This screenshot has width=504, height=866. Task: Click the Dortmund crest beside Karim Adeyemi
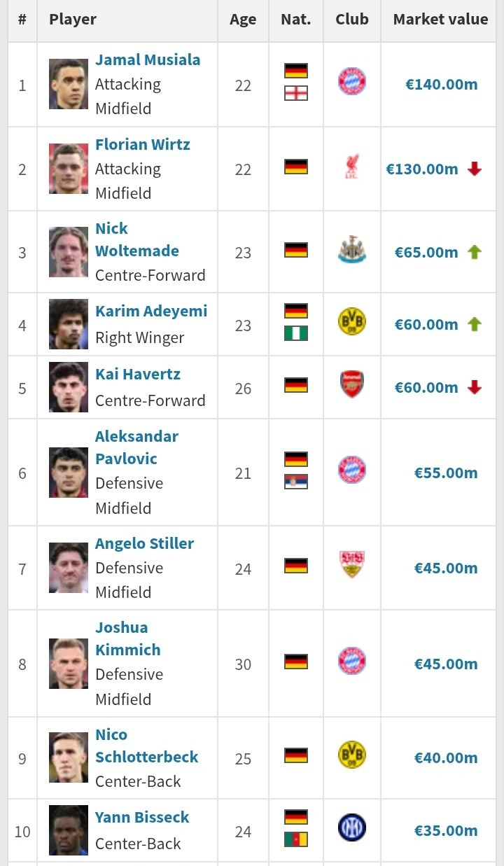point(351,322)
